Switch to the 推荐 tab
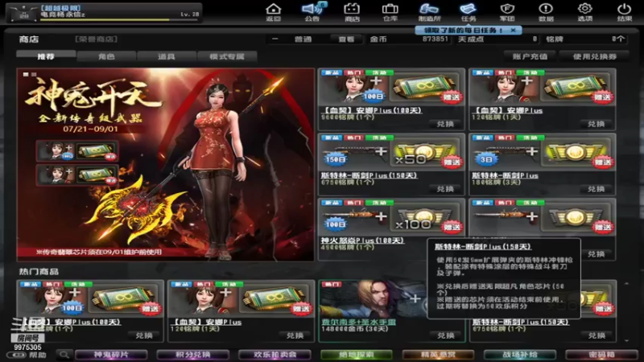644x362 pixels. (x=46, y=56)
